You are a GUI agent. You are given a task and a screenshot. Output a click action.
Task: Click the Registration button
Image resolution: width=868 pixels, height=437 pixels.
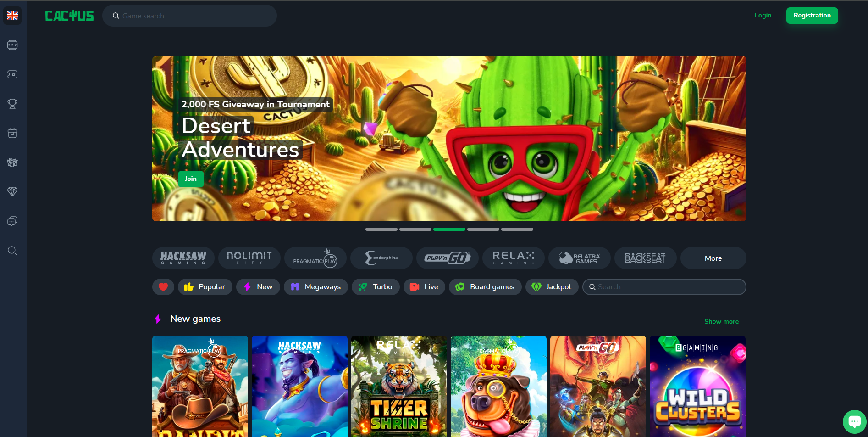(812, 16)
